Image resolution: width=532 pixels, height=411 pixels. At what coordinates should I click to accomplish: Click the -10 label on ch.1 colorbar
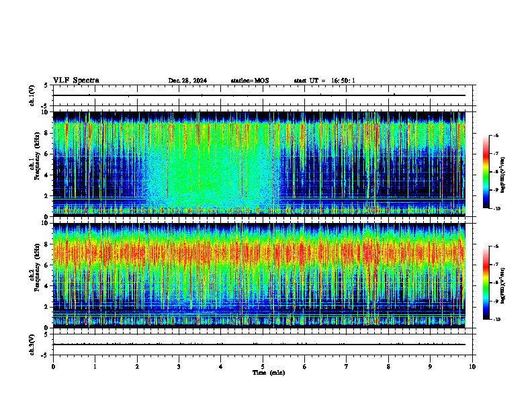tap(496, 209)
